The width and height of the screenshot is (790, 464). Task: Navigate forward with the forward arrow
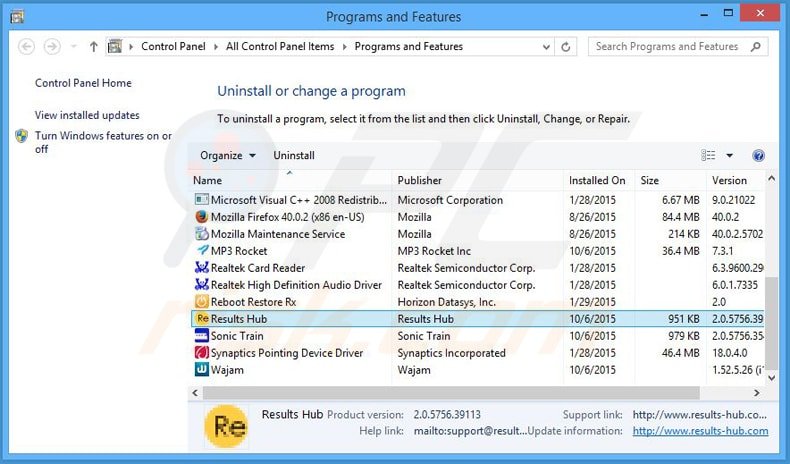coord(52,47)
